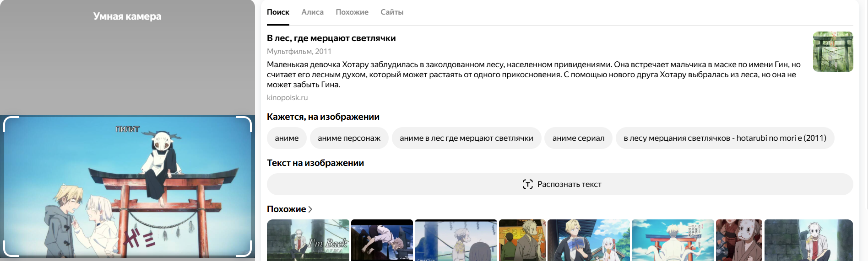Open similar image with blond boy holding book
The height and width of the screenshot is (261, 868).
coord(589,240)
